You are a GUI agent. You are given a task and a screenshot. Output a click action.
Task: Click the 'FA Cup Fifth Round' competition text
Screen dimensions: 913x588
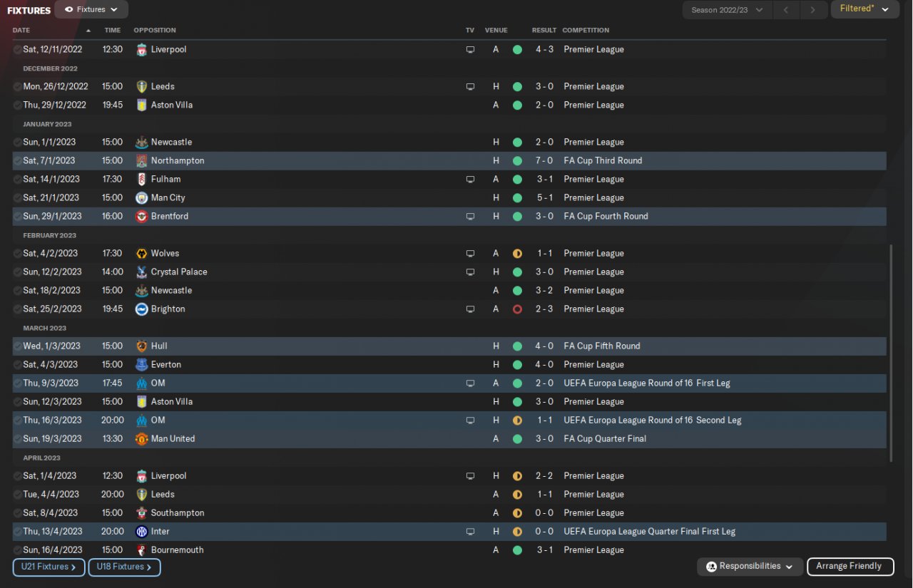pos(602,346)
